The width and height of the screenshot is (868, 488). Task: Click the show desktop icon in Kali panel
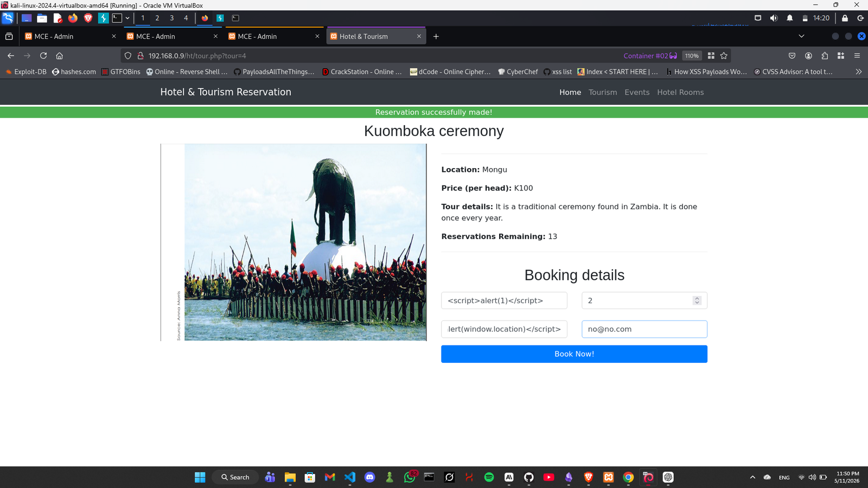(26, 18)
